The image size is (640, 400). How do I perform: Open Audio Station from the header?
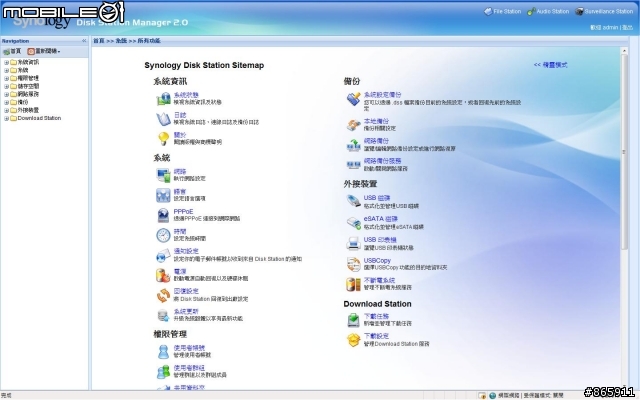pos(548,11)
